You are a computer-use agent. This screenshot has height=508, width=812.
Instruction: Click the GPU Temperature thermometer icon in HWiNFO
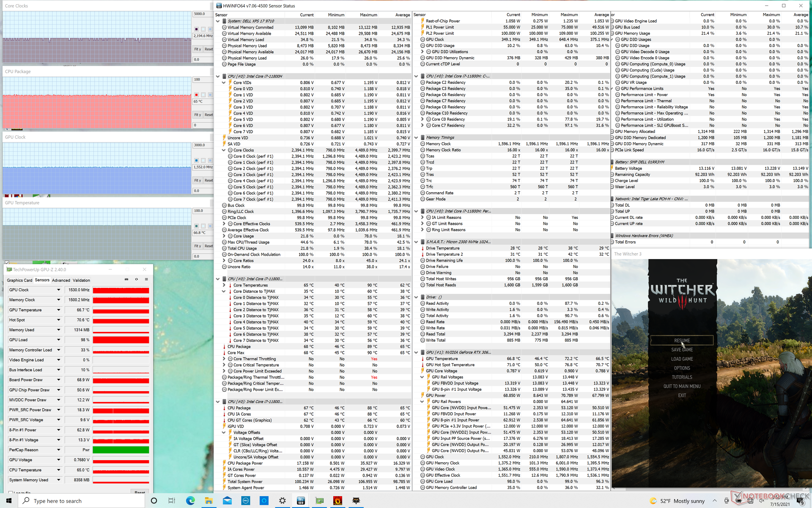[x=422, y=359]
